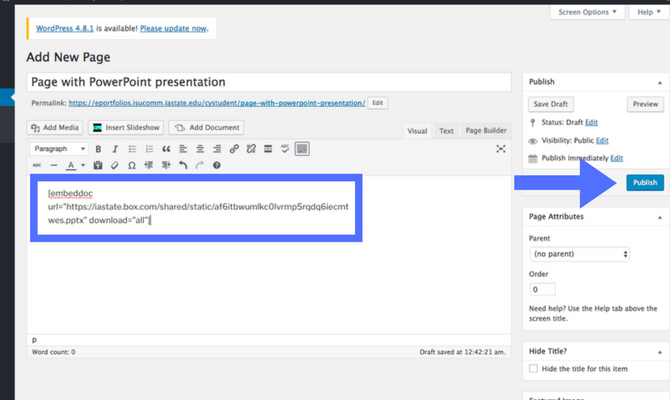Click the Word count: 0 text
This screenshot has width=670, height=400.
53,352
